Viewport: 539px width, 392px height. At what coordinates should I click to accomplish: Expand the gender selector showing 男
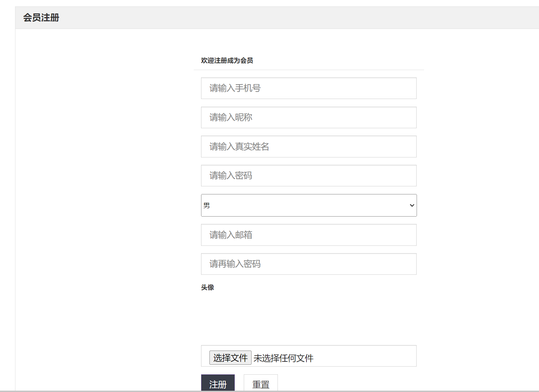(x=308, y=205)
